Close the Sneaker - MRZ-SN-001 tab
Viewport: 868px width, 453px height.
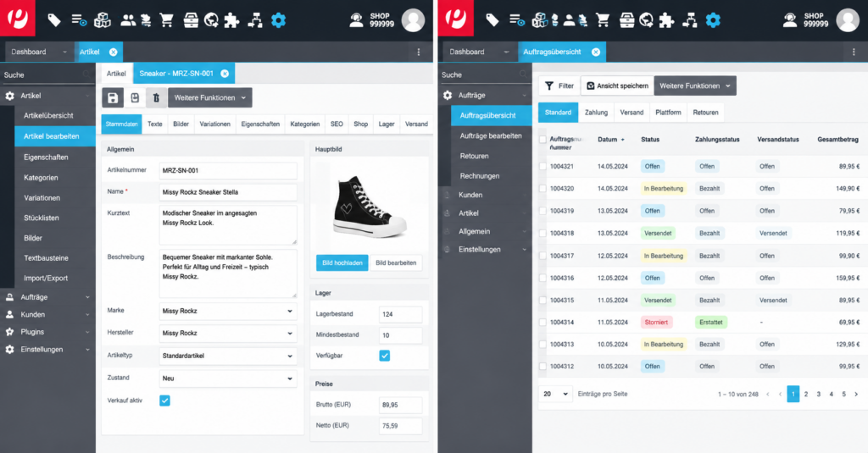click(x=225, y=74)
